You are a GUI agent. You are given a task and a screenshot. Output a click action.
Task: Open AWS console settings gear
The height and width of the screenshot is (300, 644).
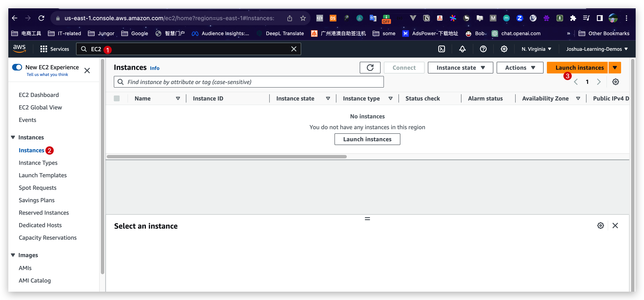coord(504,49)
